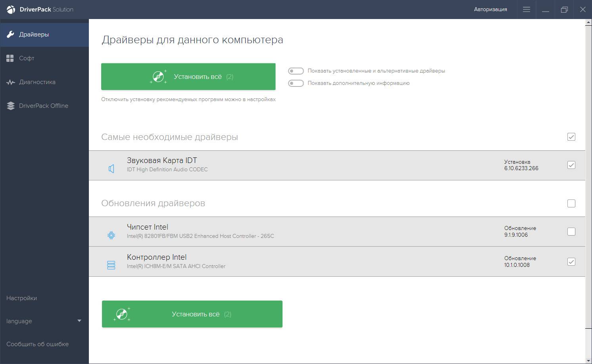The height and width of the screenshot is (364, 592).
Task: Click version 10.1.0.1008 text
Action: 517,265
